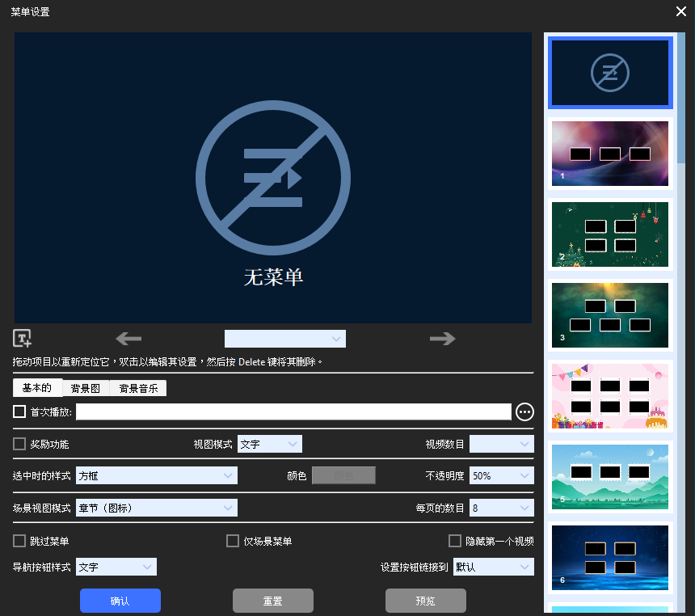Open the page selector dropdown below preview
Viewport: 695px width, 616px height.
[285, 339]
